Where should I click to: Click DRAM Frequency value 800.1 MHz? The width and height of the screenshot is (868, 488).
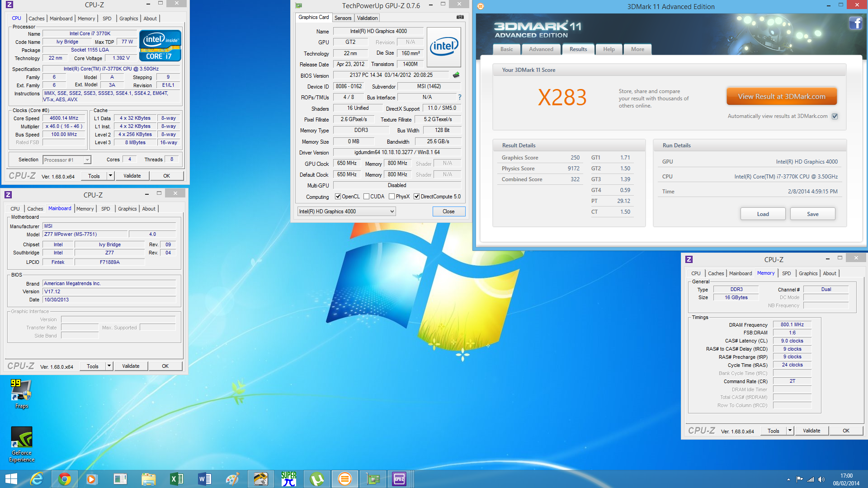[792, 324]
